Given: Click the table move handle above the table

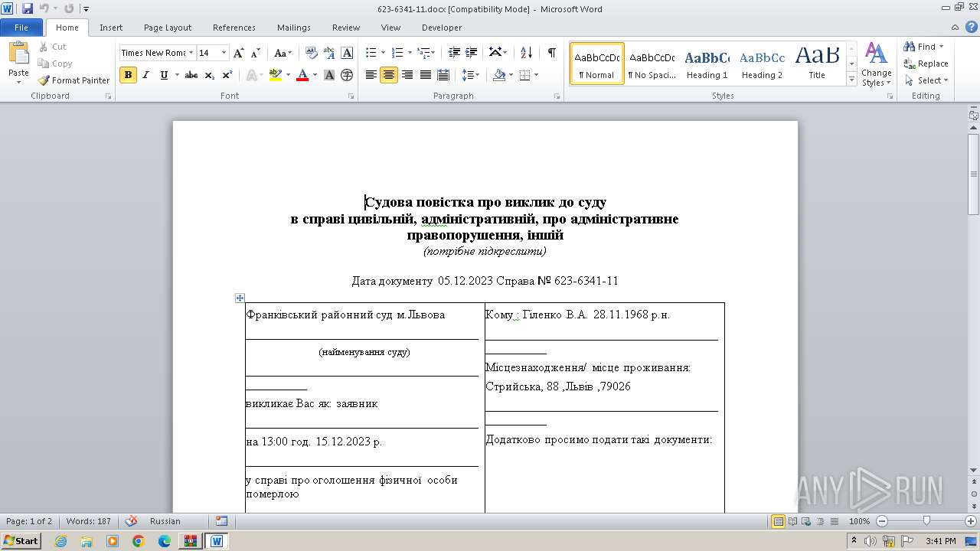Looking at the screenshot, I should pyautogui.click(x=240, y=298).
